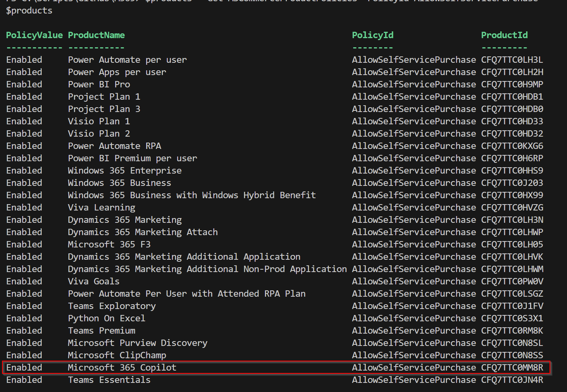567x392 pixels.
Task: Click the Microsoft ClipChamp product name
Action: click(x=117, y=355)
